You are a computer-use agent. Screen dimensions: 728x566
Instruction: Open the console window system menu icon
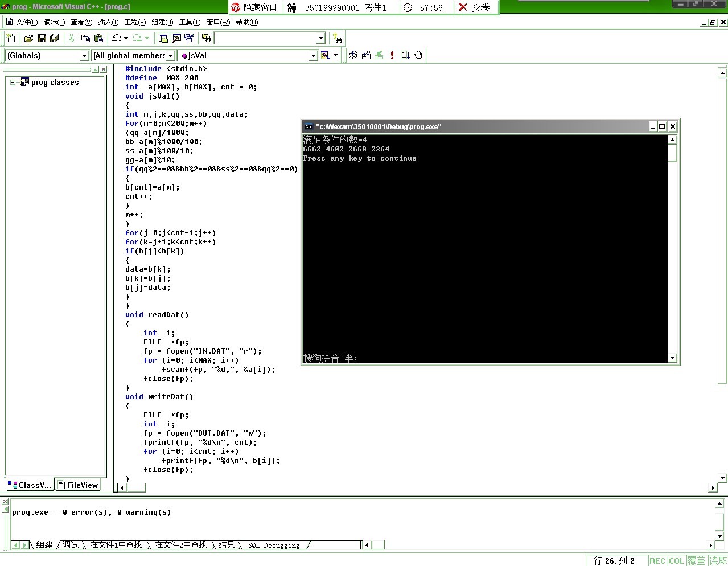[309, 126]
